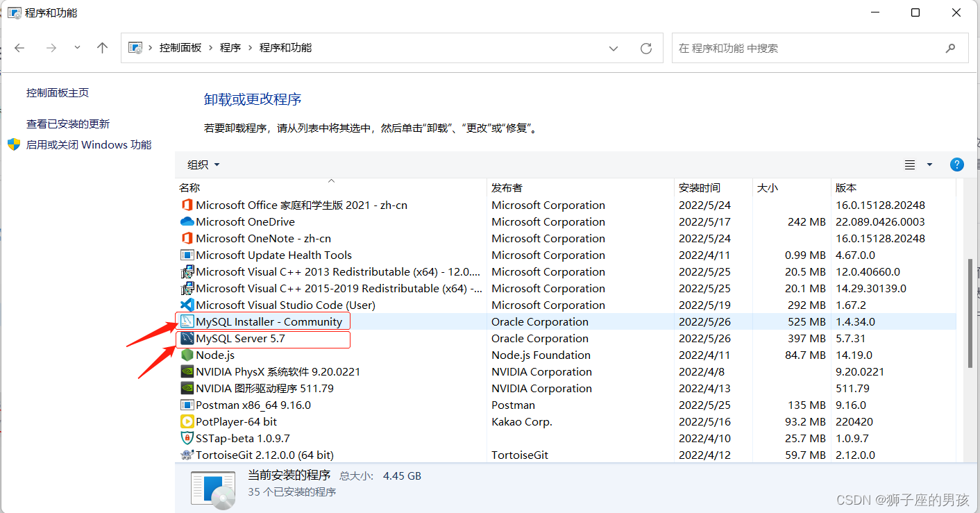Sort by the 名称 column header
The height and width of the screenshot is (513, 980).
[x=189, y=187]
